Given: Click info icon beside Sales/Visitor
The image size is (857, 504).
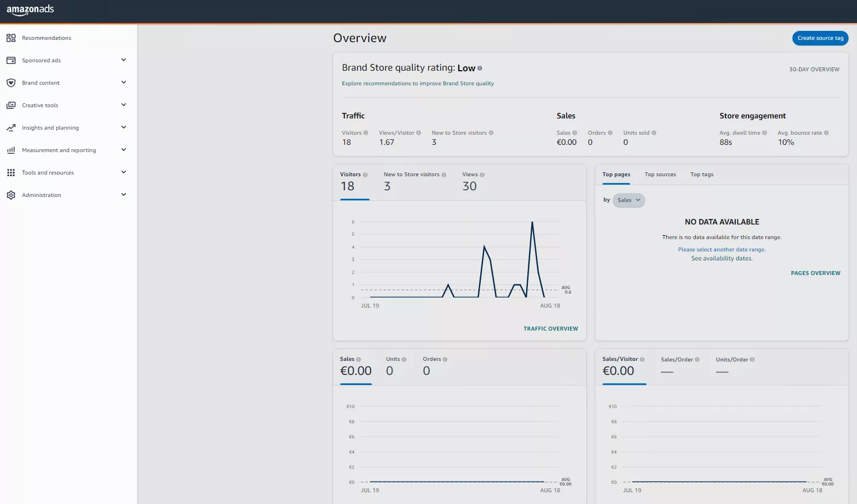Looking at the screenshot, I should (642, 359).
